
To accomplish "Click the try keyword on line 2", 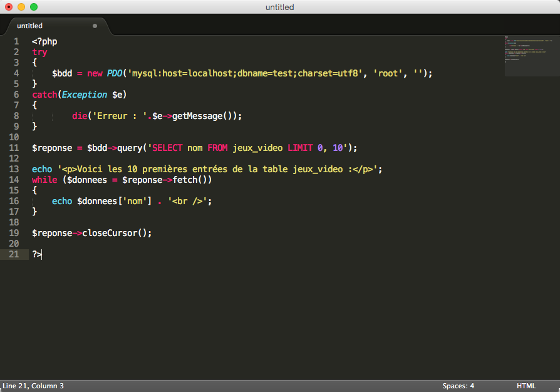I will click(39, 52).
